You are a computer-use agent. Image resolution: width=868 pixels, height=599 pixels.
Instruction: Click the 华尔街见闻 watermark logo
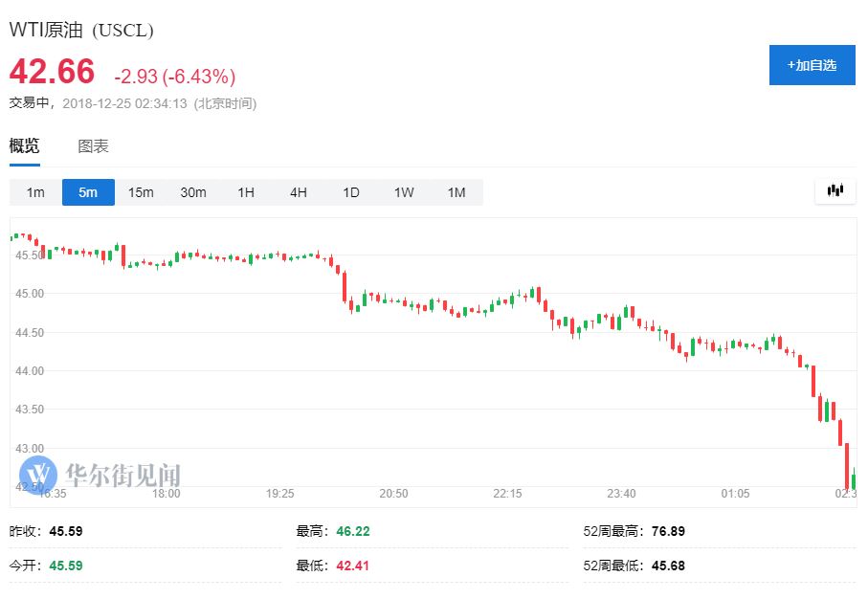[101, 474]
